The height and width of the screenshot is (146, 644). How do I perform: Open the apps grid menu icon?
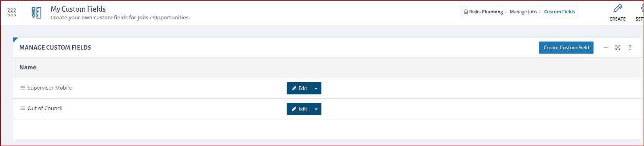[12, 13]
